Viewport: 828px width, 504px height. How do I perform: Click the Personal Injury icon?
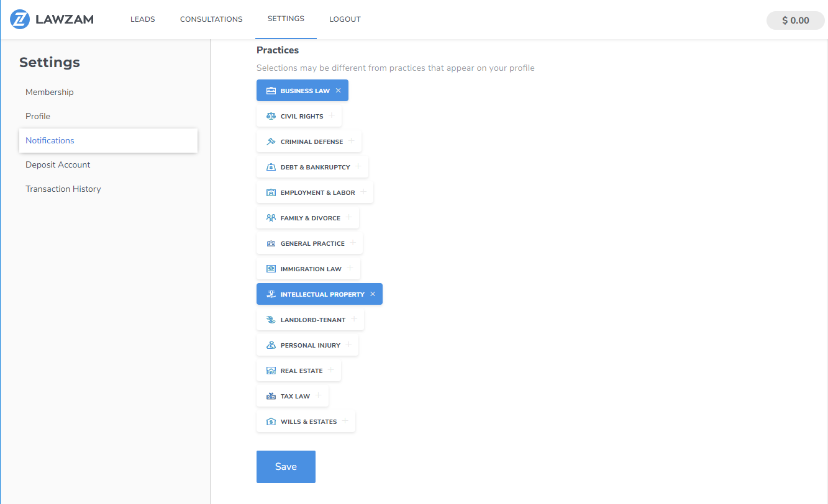point(271,345)
